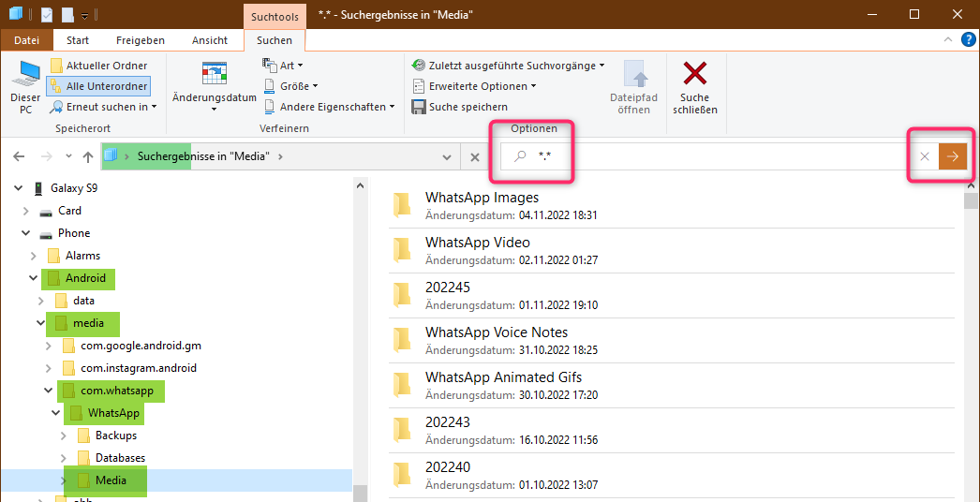Click WhatsApp Animated Gifs folder icon

(x=402, y=385)
